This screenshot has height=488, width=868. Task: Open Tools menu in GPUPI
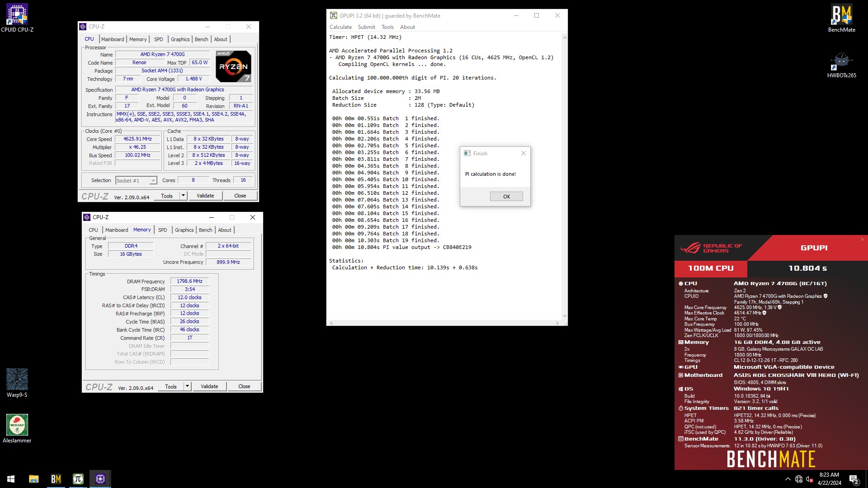coord(387,27)
